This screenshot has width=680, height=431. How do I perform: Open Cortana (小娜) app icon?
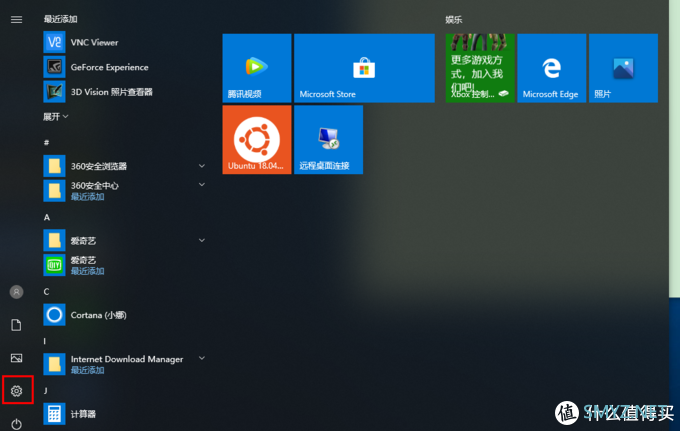(54, 315)
